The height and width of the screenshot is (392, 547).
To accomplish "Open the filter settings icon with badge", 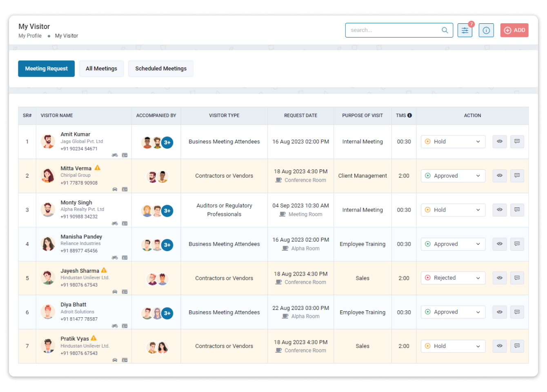I will coord(465,30).
